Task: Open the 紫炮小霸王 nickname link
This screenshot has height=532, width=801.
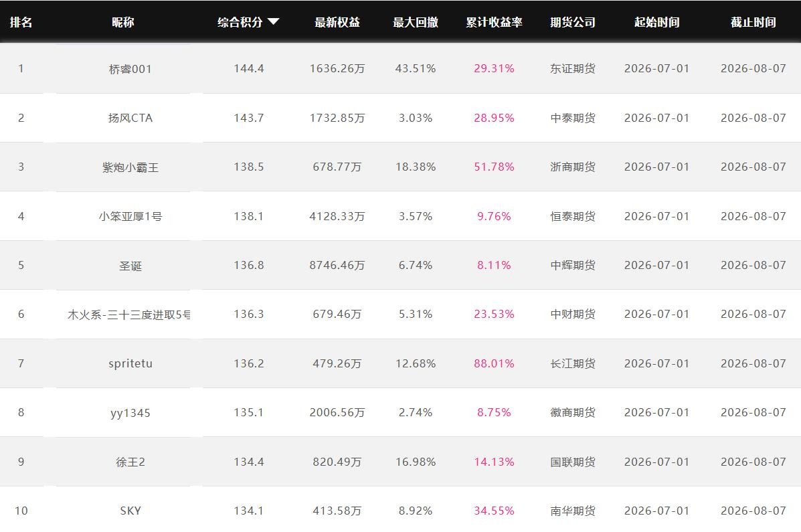Action: point(130,167)
